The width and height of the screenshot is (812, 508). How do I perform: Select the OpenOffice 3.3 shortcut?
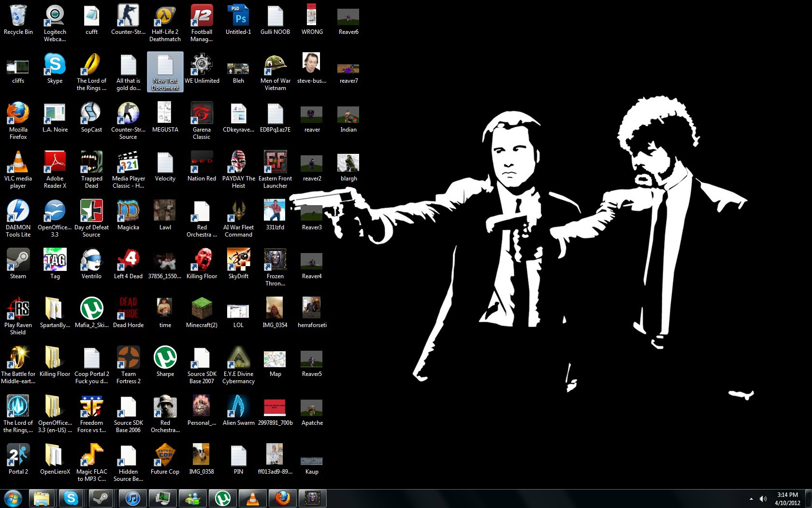tap(55, 219)
